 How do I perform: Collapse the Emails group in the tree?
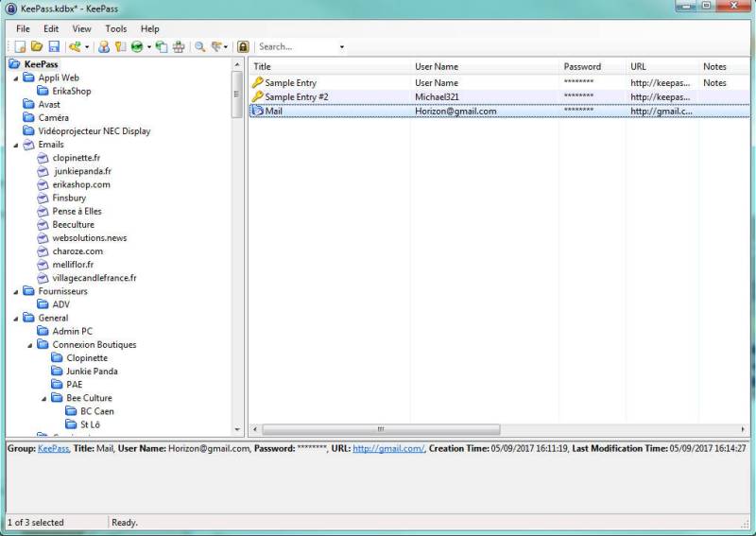click(16, 145)
